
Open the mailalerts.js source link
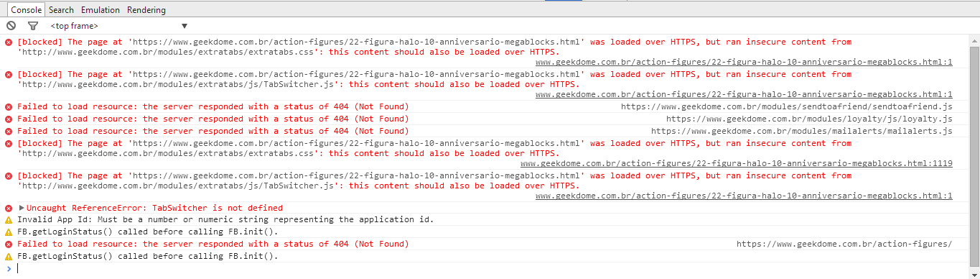coord(802,132)
